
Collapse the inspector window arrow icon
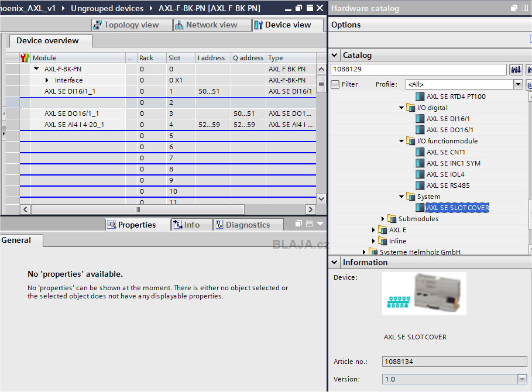pos(320,224)
